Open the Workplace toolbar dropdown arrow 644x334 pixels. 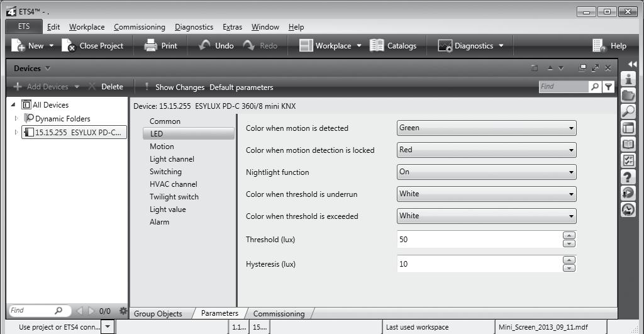coord(359,45)
